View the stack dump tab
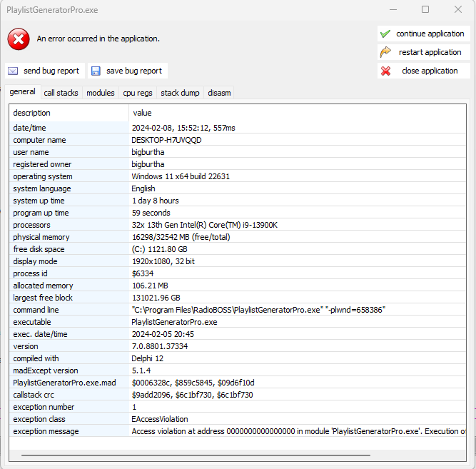The height and width of the screenshot is (469, 476). [x=180, y=93]
